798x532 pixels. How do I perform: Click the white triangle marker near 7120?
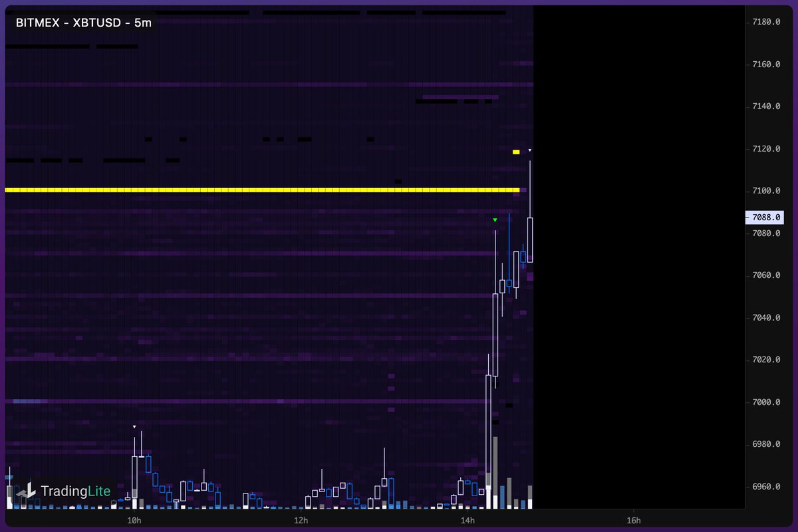pyautogui.click(x=530, y=151)
